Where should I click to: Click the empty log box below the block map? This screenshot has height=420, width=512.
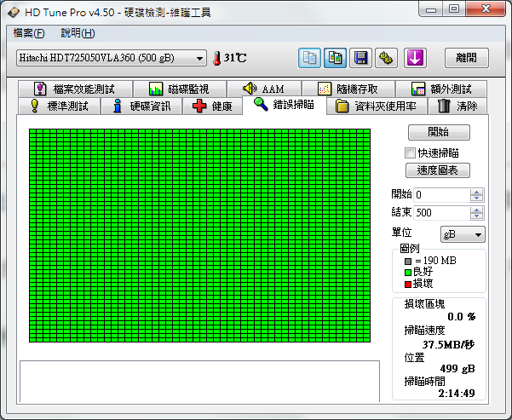tap(200, 382)
